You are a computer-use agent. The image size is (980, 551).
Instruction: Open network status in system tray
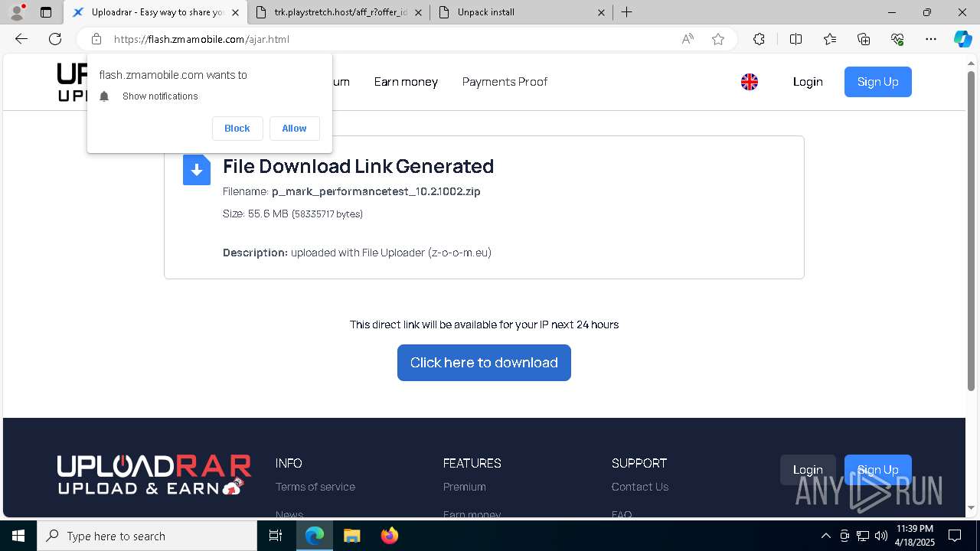pos(863,536)
